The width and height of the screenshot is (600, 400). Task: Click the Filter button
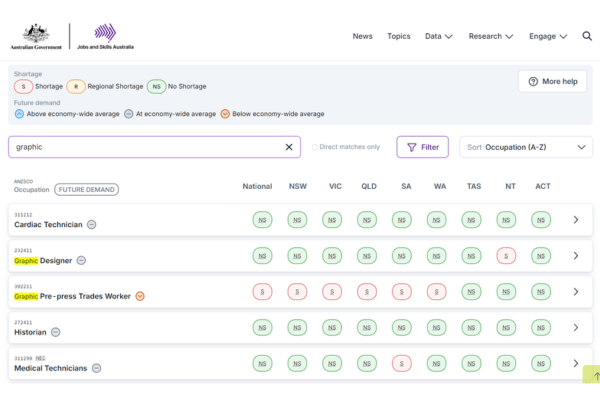[x=422, y=147]
